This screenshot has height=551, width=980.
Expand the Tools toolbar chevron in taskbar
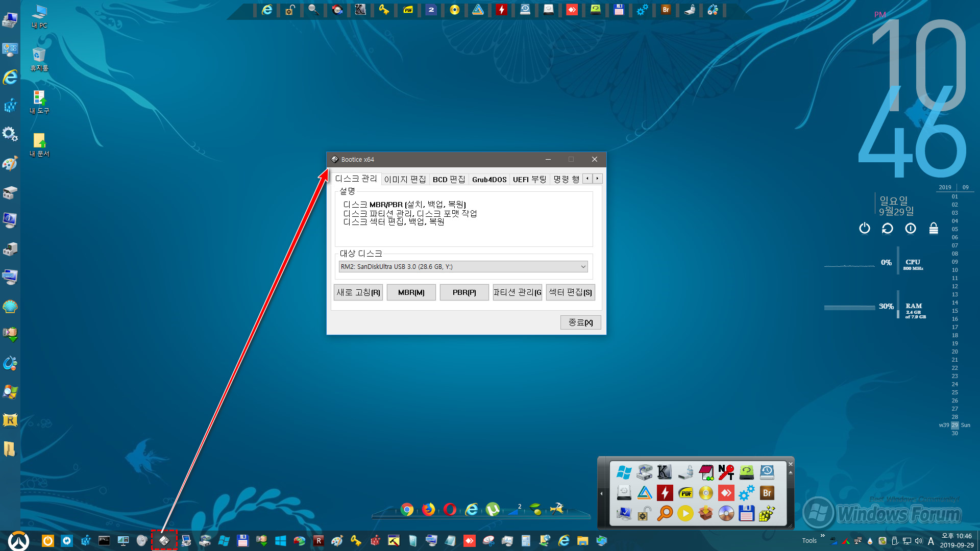pos(822,536)
